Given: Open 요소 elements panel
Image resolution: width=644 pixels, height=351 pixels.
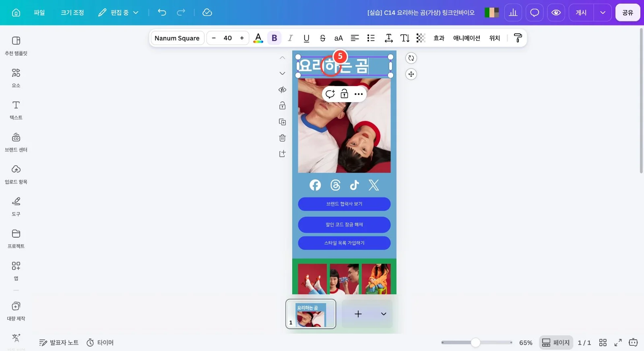Looking at the screenshot, I should tap(16, 78).
